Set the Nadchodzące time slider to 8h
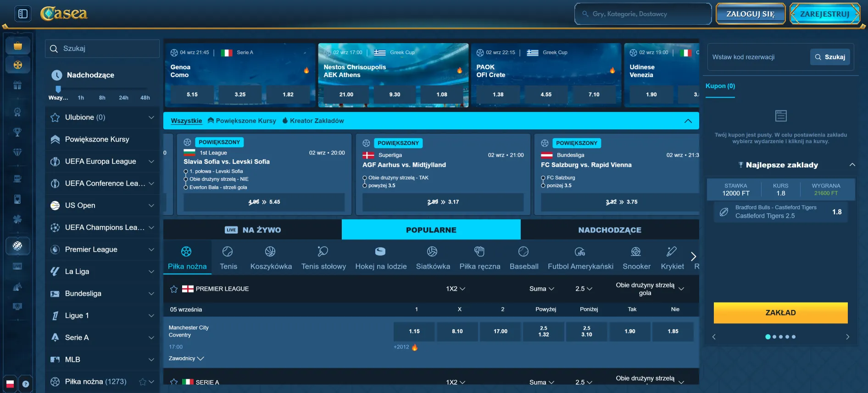 point(102,98)
